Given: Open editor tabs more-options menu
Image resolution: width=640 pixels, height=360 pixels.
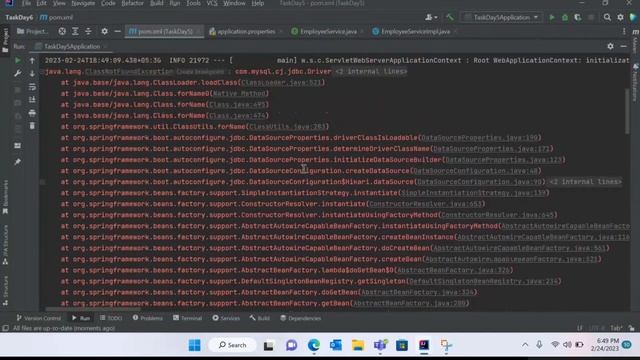Looking at the screenshot, I should 624,31.
